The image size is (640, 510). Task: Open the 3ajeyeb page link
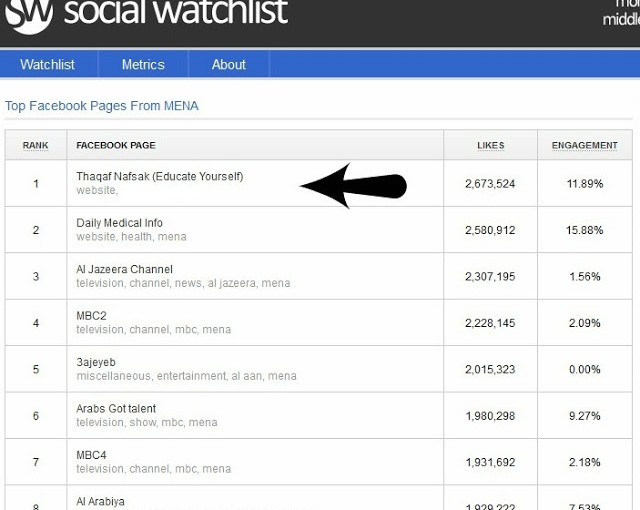coord(96,362)
